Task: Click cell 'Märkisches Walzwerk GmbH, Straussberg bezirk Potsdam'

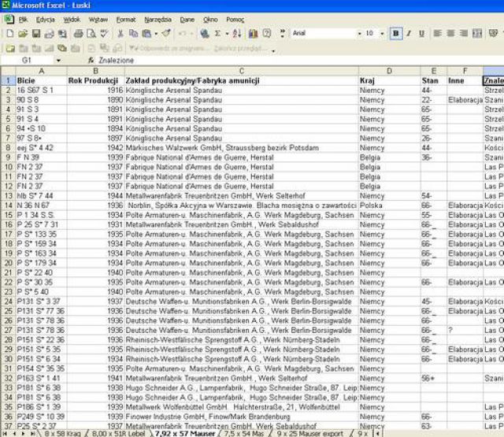Action: point(242,148)
